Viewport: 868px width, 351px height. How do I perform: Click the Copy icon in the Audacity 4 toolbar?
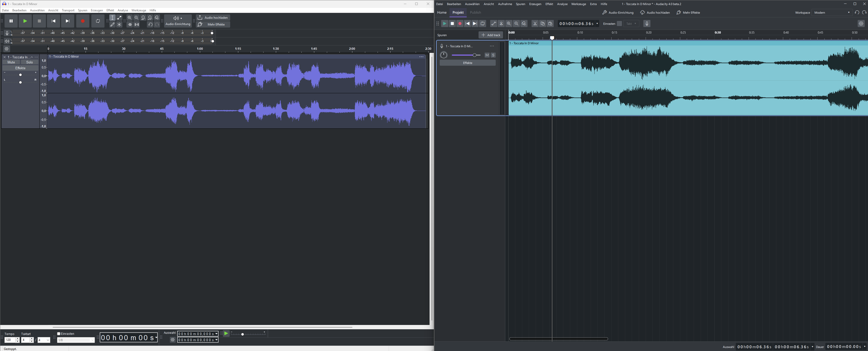point(542,24)
